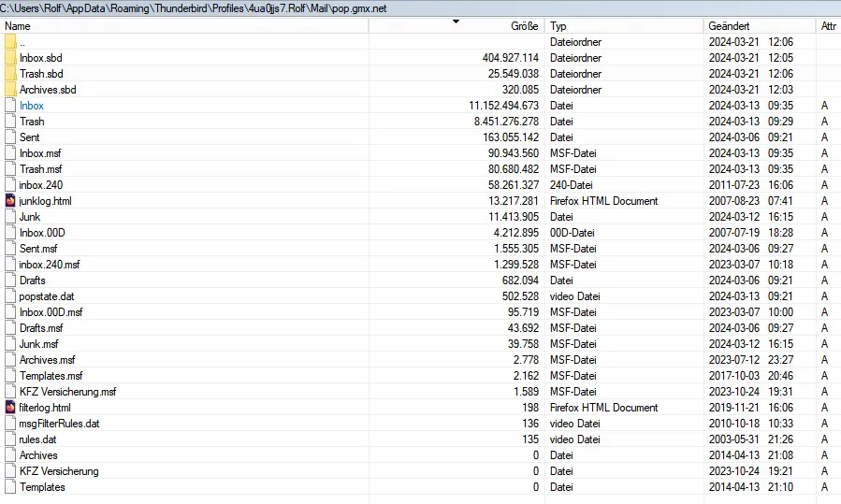Sort by the Name column header
841x504 pixels.
[x=184, y=26]
